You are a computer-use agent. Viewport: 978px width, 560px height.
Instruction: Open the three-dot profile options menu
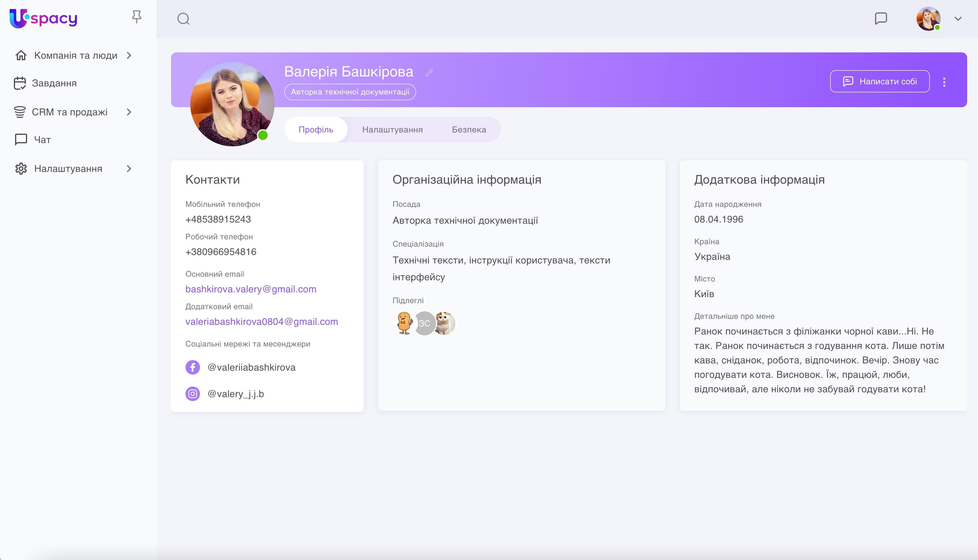(944, 82)
